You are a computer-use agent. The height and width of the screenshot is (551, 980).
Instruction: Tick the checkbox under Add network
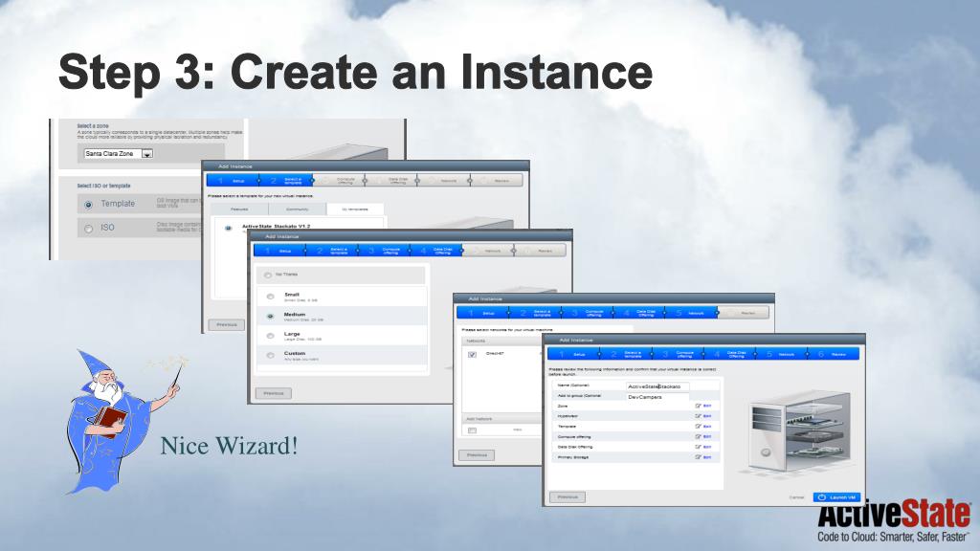pos(472,430)
